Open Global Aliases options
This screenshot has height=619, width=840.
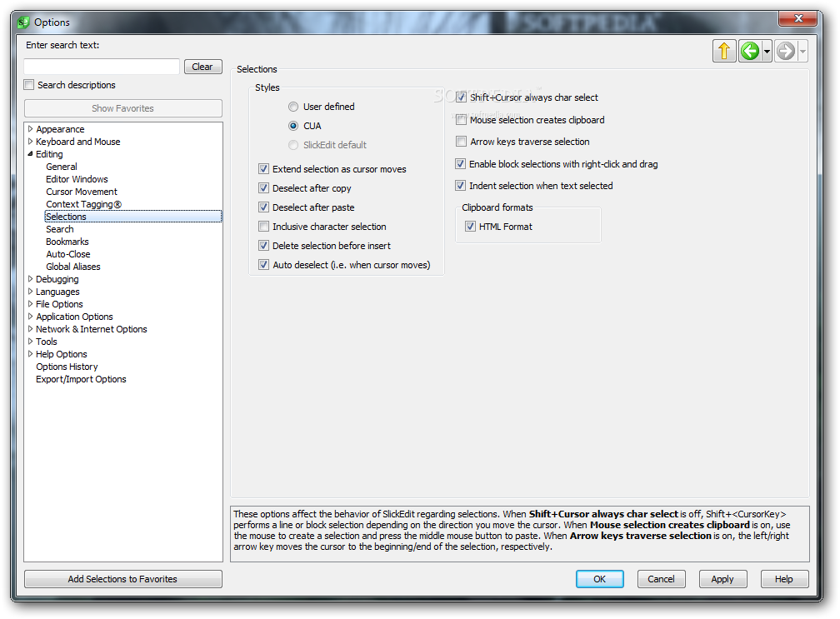(72, 267)
